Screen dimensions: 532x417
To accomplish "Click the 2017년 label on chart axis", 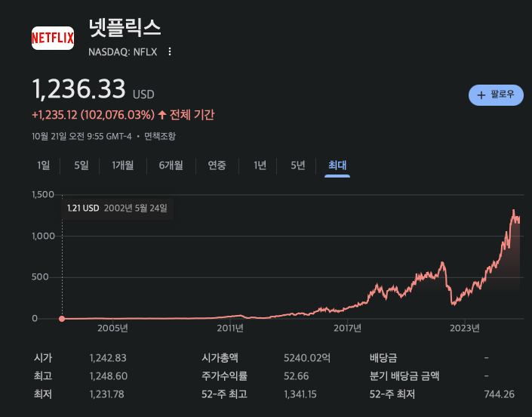I will [347, 328].
